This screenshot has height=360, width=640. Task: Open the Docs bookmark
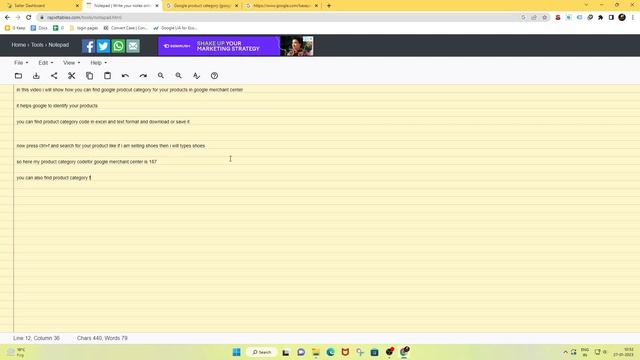tap(39, 28)
